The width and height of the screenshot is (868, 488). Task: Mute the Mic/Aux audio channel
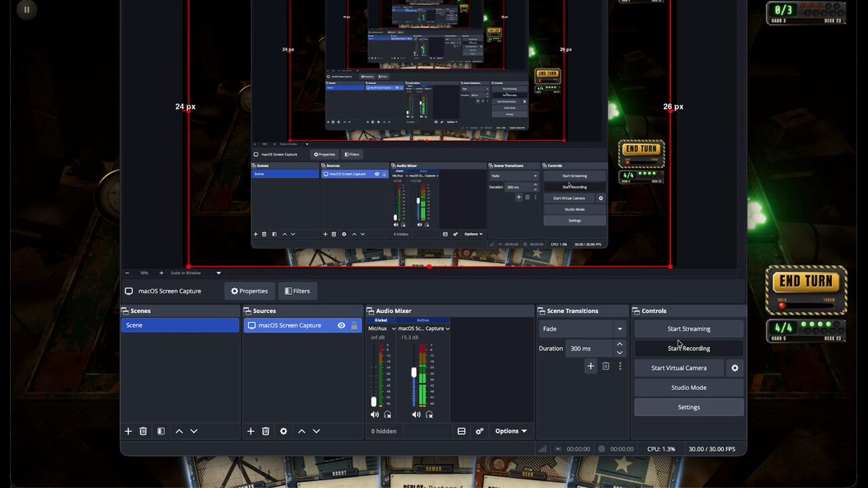point(374,414)
